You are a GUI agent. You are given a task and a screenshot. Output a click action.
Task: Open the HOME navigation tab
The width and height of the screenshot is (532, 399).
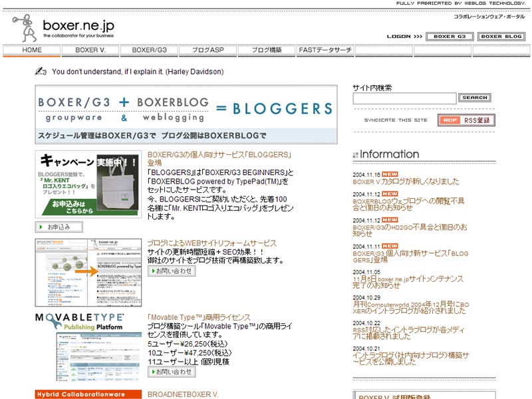(x=31, y=50)
